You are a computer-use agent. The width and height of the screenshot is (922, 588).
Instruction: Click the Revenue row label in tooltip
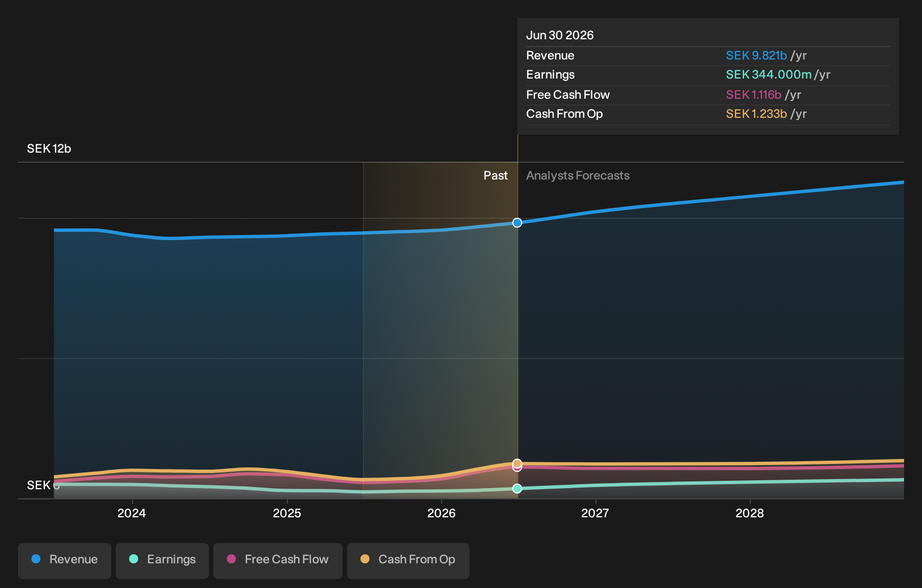(550, 56)
